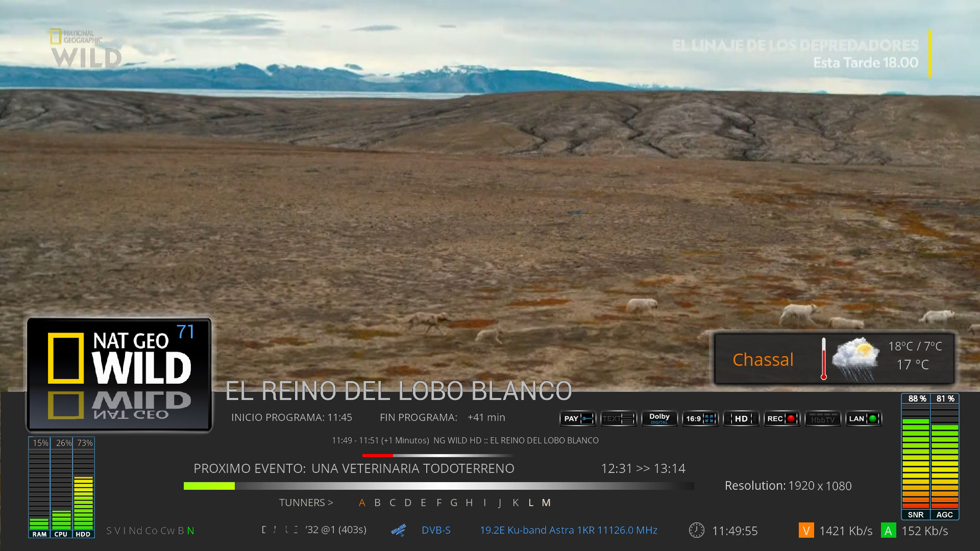Click the Dolby Digital audio icon
The image size is (980, 551).
[659, 419]
